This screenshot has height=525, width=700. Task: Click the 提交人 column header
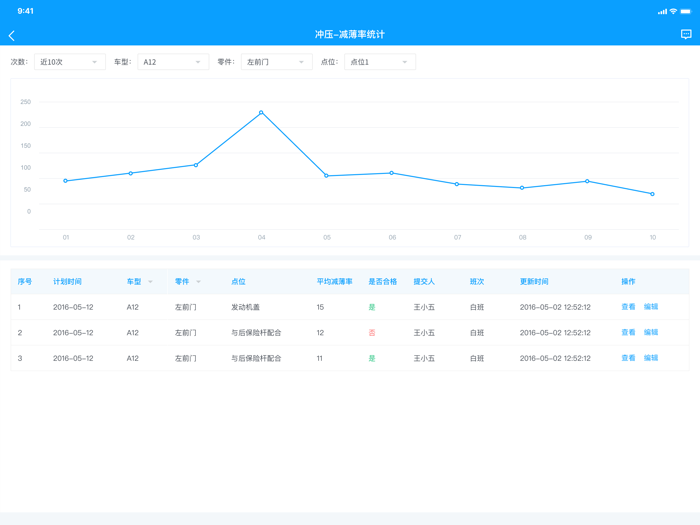coord(424,282)
